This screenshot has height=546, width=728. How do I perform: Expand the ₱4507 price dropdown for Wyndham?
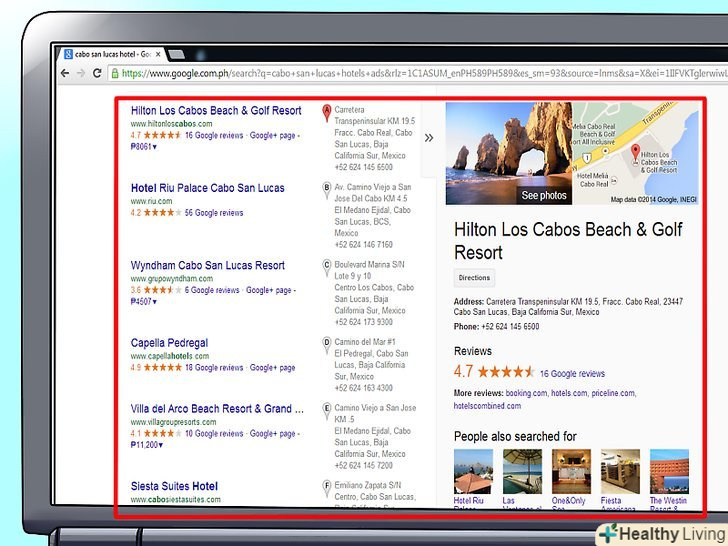click(144, 301)
